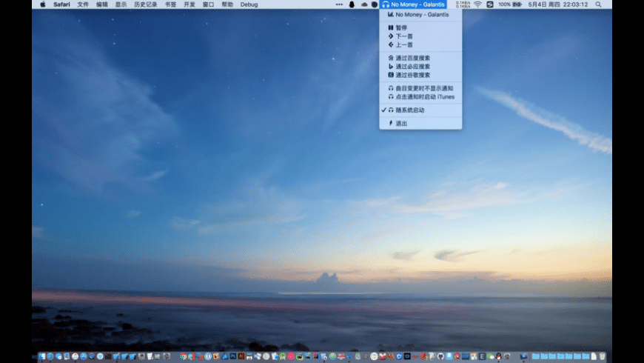
Task: Click the QQ penguin menu bar icon
Action: pos(352,4)
